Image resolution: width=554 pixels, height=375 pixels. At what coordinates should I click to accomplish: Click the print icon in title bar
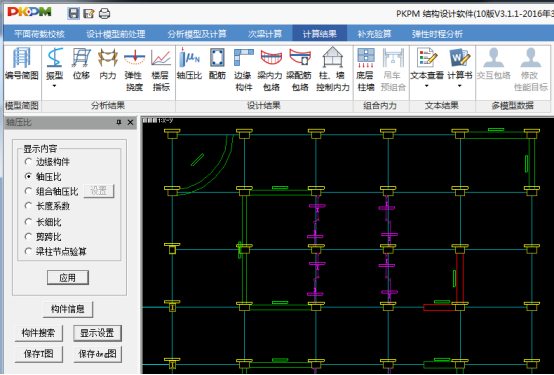(x=104, y=14)
